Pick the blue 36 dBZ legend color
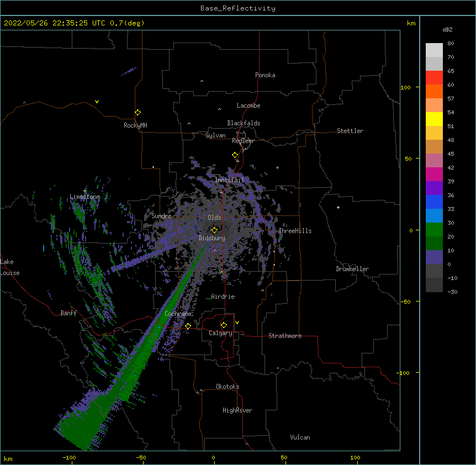The image size is (476, 465). click(x=434, y=202)
